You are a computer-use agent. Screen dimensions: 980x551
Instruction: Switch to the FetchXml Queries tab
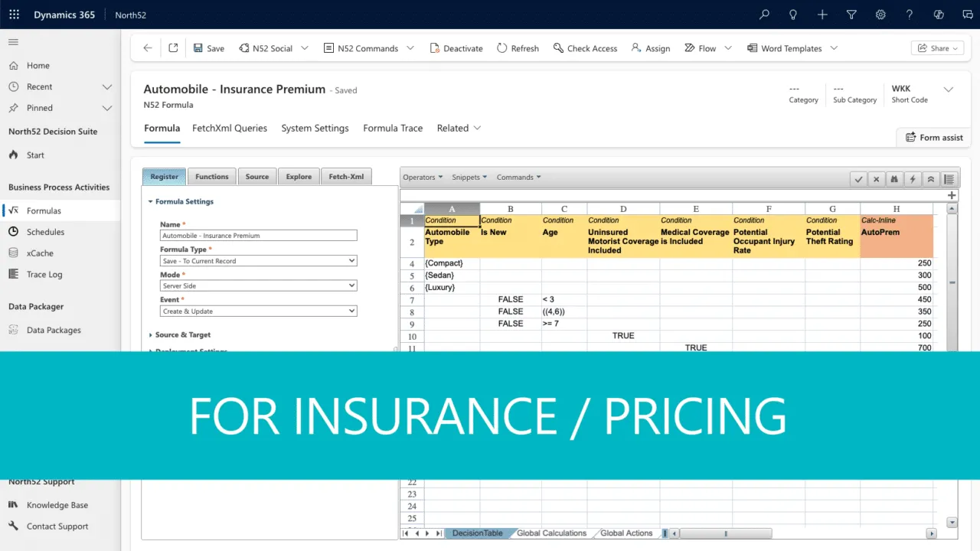230,129
